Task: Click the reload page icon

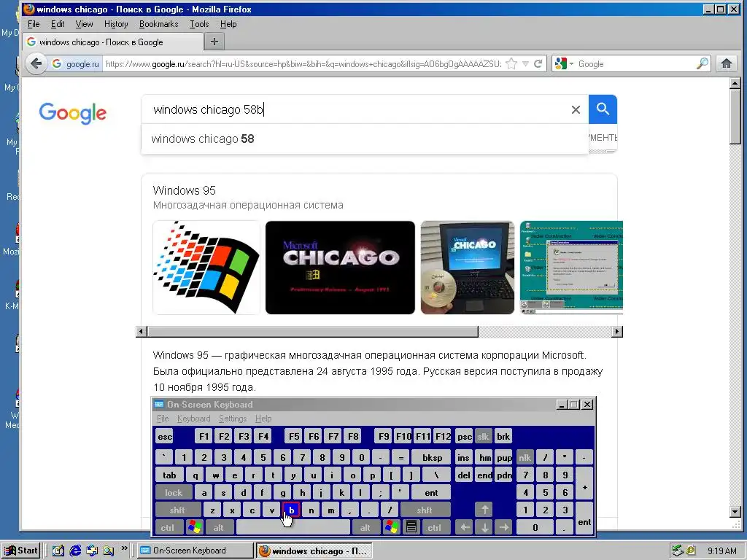Action: pyautogui.click(x=538, y=64)
